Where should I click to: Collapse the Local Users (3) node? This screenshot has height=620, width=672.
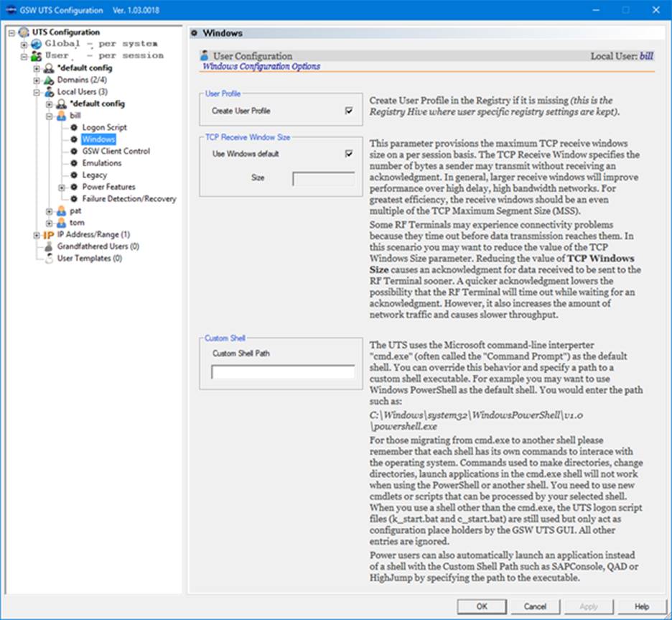tap(37, 92)
